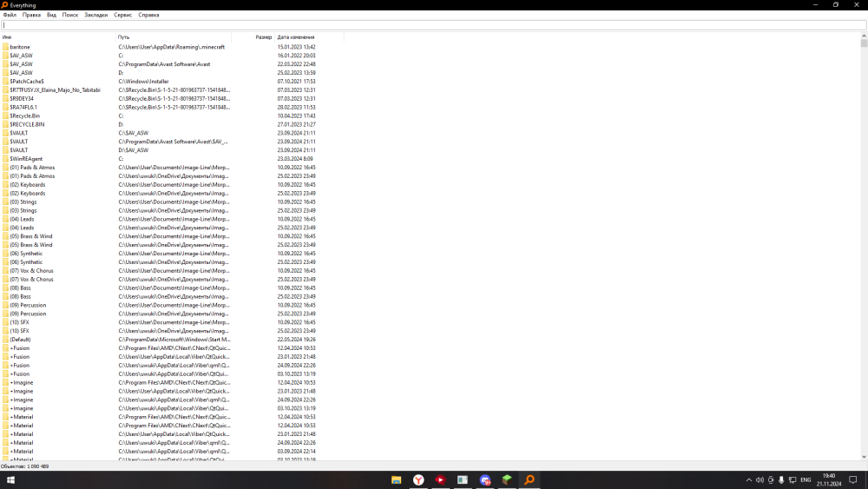The width and height of the screenshot is (868, 489).
Task: Select $R7TFUSYJX_Elaina_Majo_No_Tabitabi folder icon
Action: (5, 89)
